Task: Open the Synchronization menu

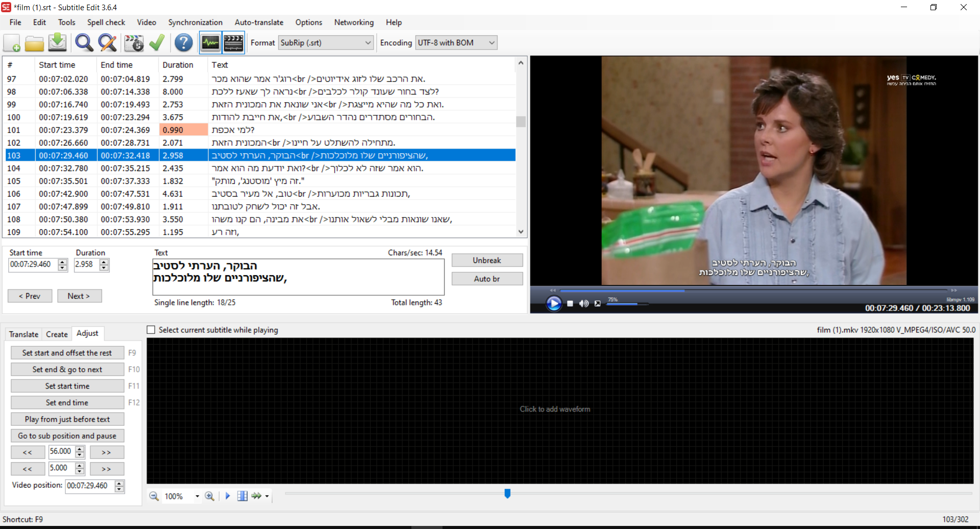Action: pos(195,22)
